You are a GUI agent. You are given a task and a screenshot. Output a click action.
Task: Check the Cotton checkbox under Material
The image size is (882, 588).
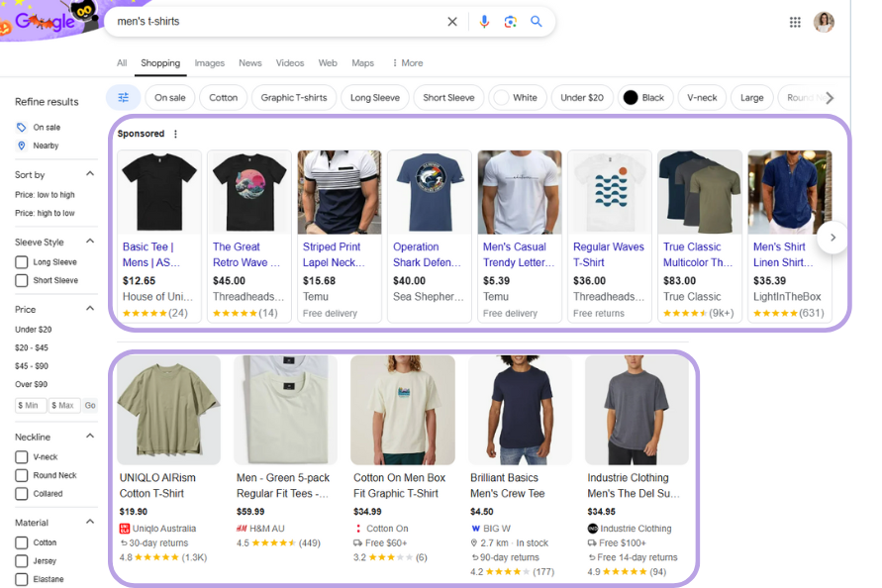(21, 541)
